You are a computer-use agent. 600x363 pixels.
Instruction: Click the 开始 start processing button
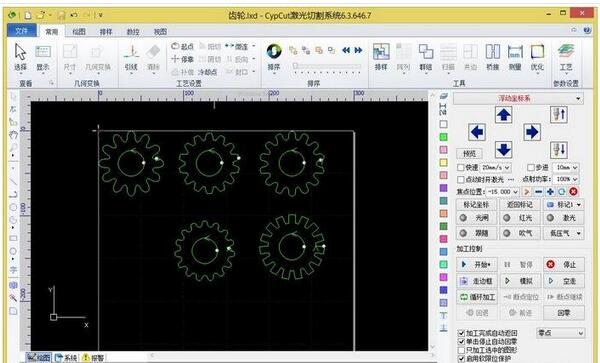pyautogui.click(x=477, y=264)
